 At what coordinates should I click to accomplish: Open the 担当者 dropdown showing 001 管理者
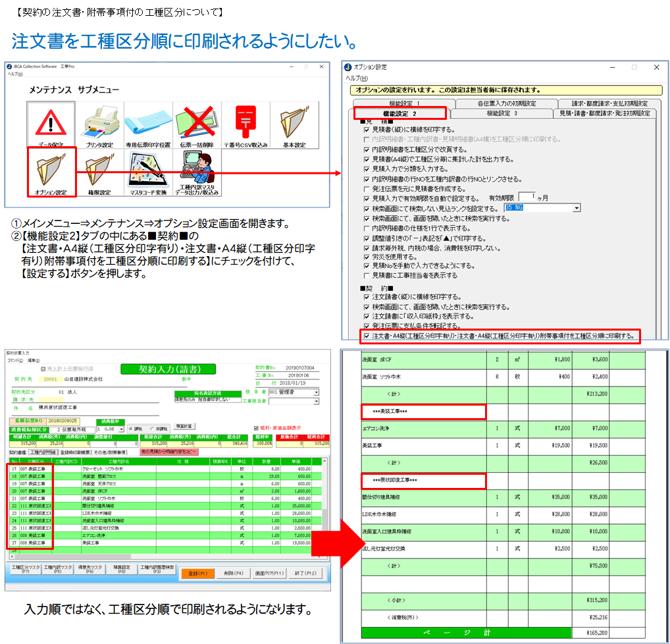coord(317,392)
